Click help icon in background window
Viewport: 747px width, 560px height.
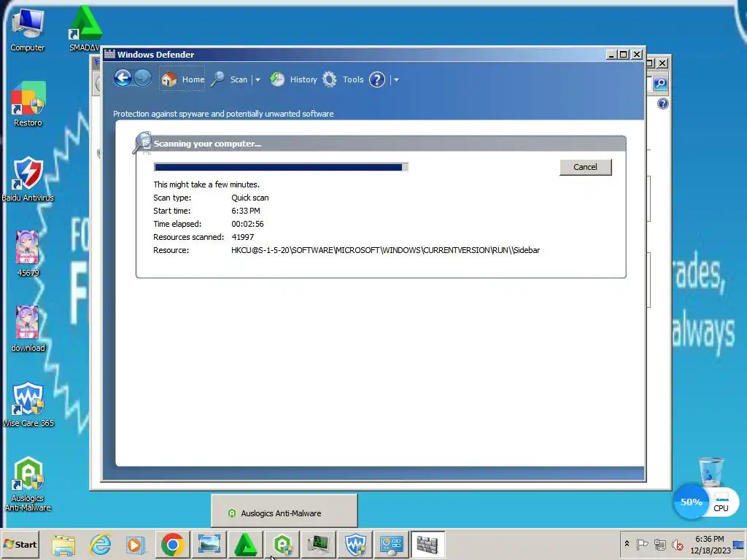coord(662,104)
